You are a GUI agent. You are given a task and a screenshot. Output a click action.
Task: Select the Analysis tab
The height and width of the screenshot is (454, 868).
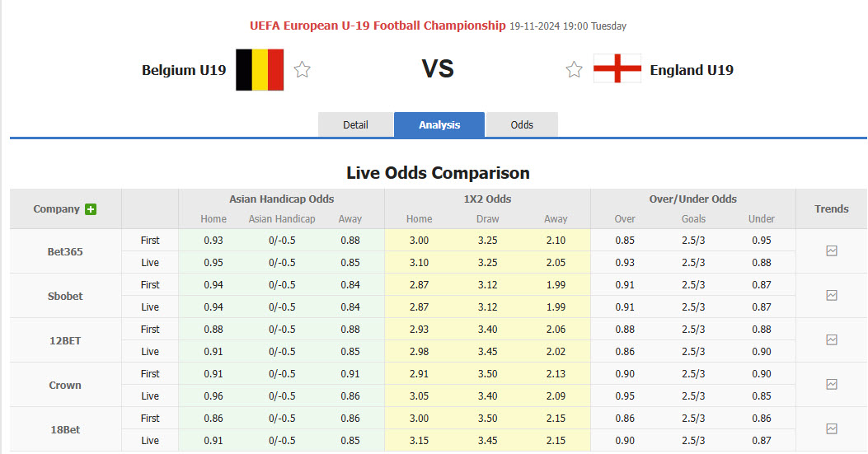(439, 125)
